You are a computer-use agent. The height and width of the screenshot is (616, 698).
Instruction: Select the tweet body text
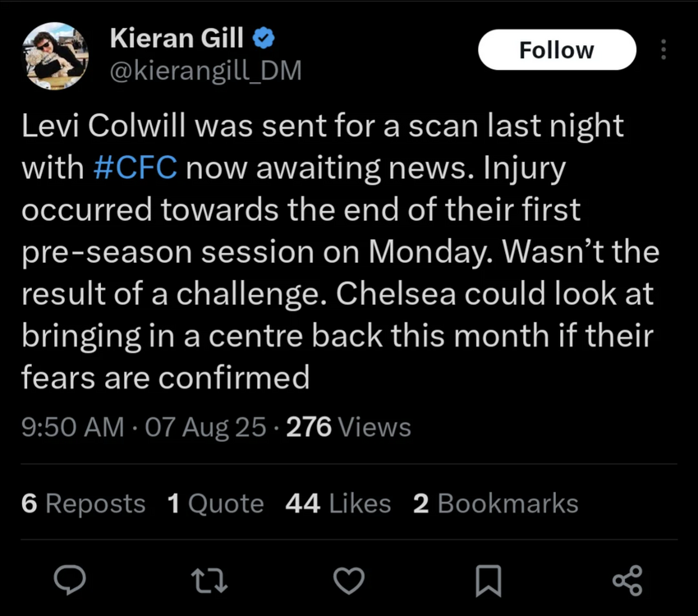tap(328, 246)
